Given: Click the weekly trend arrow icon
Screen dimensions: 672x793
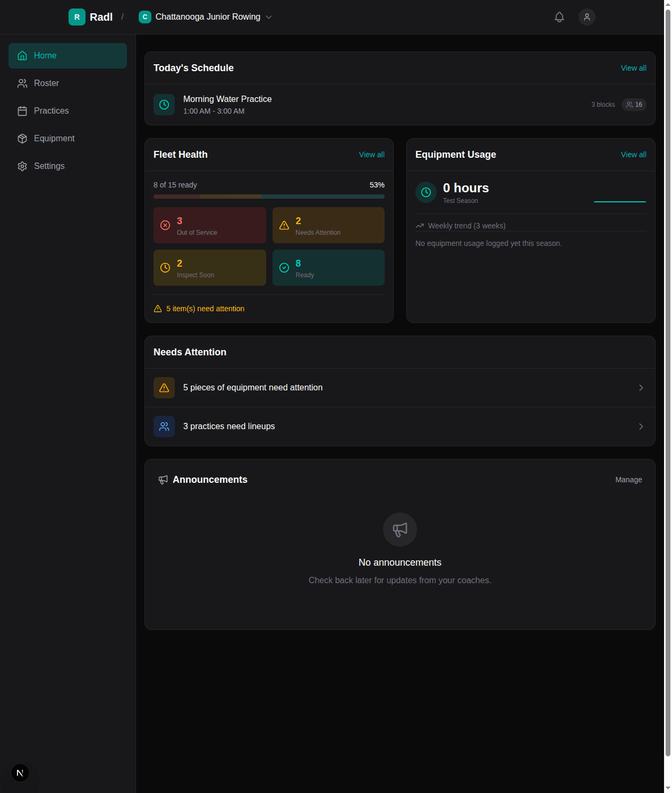Looking at the screenshot, I should coord(420,226).
